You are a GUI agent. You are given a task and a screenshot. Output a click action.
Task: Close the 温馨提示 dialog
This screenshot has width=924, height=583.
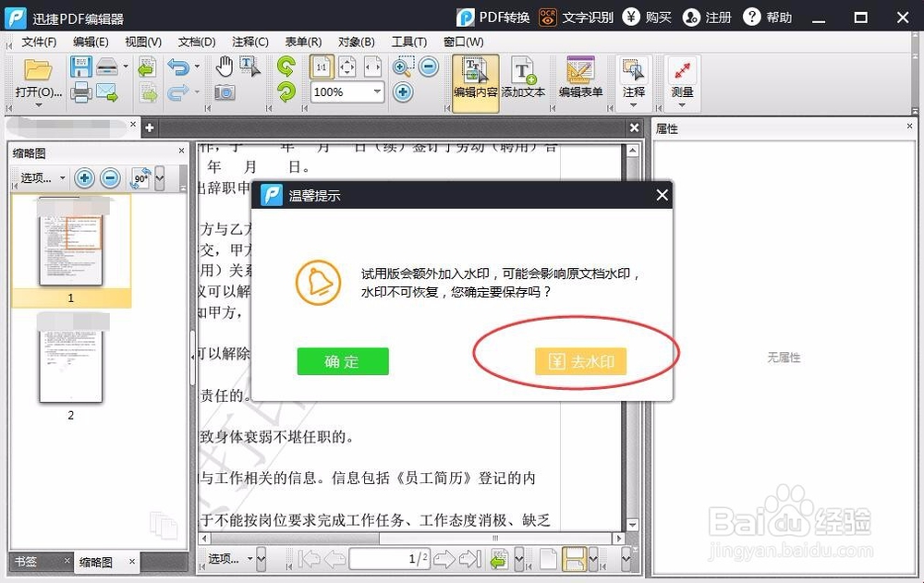[663, 195]
